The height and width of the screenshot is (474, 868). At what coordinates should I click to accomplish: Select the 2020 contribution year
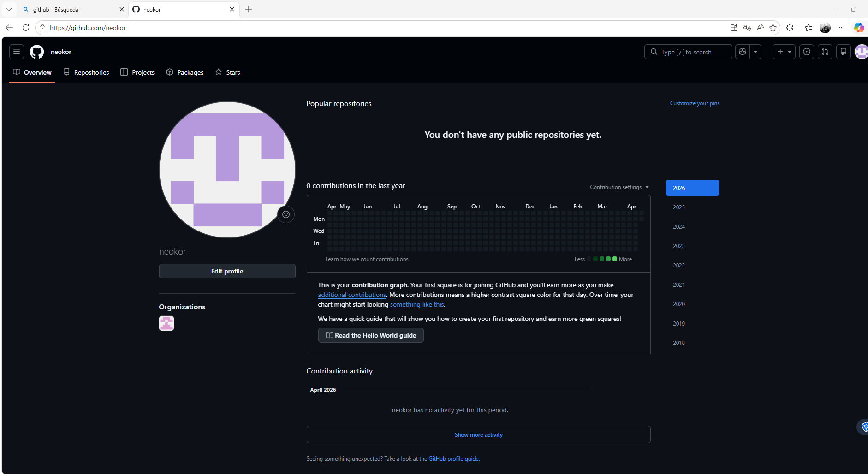pos(692,304)
